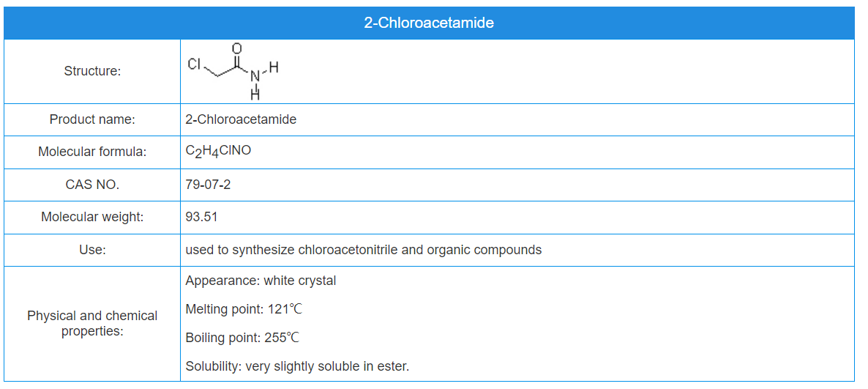Click the "Appearance: white crystal" line

(261, 281)
